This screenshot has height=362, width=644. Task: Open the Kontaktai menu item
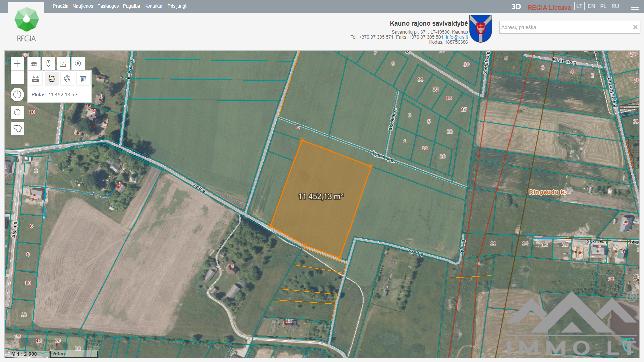point(154,6)
